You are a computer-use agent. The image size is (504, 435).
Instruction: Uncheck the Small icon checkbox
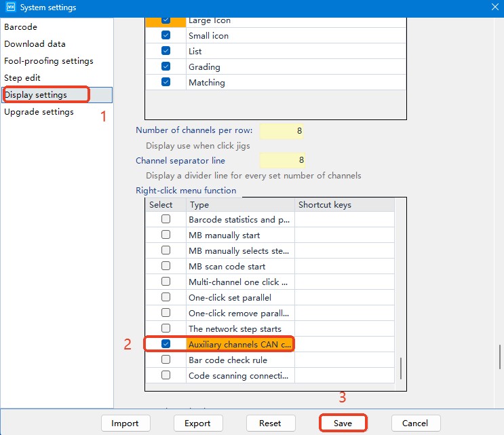[x=166, y=36]
